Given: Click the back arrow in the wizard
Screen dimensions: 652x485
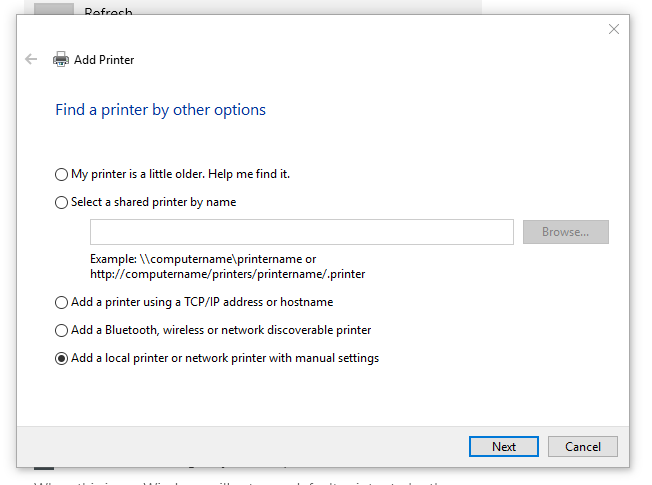Looking at the screenshot, I should (x=31, y=59).
